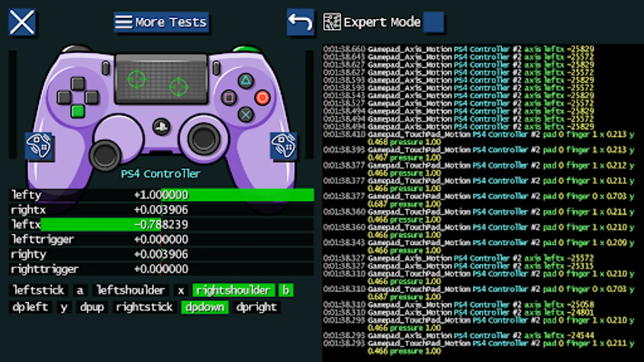This screenshot has width=644, height=362.
Task: Click the 'a' button label
Action: tap(80, 290)
